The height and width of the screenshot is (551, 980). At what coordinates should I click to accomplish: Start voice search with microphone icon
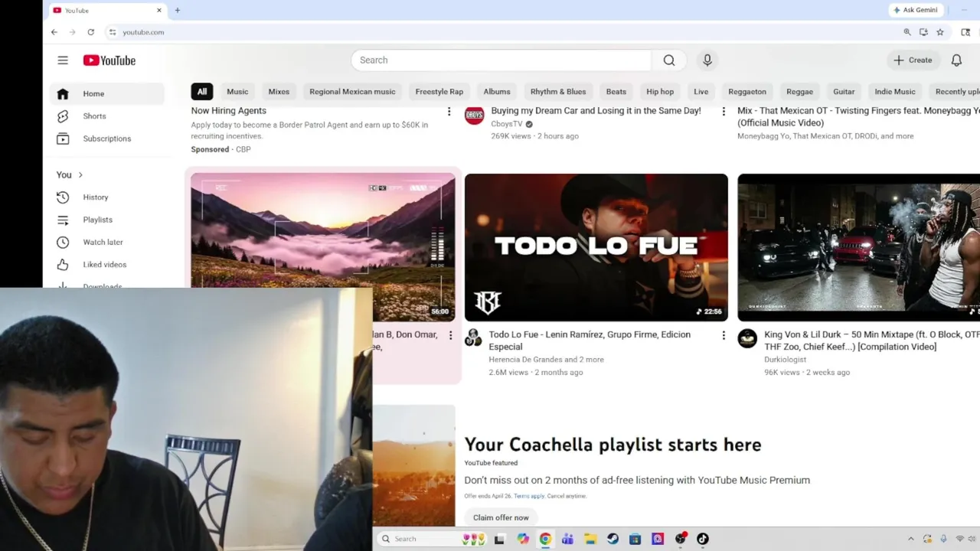click(x=707, y=60)
